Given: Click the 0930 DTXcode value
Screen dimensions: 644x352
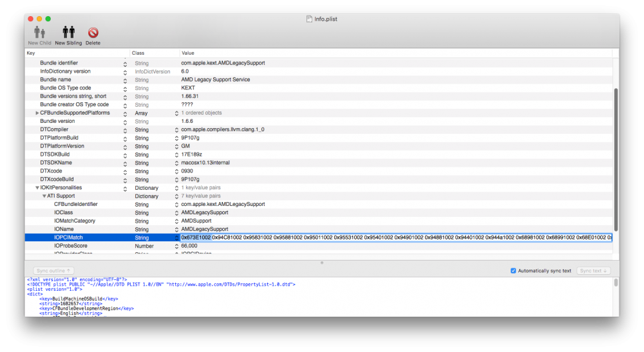Looking at the screenshot, I should point(187,171).
